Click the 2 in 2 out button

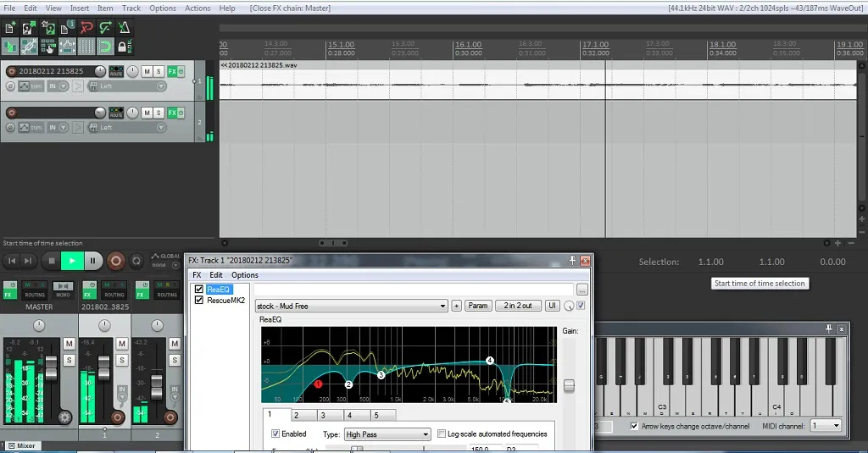(x=518, y=306)
